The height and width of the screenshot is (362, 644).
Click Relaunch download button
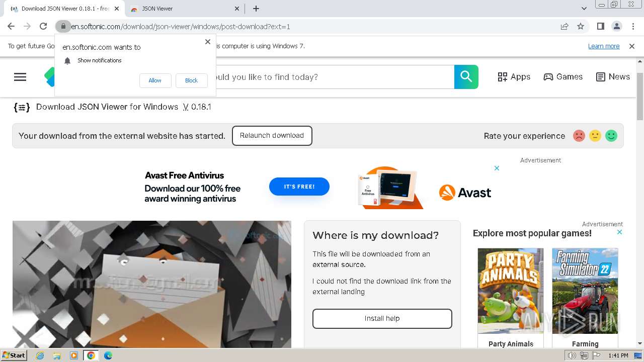pyautogui.click(x=272, y=136)
